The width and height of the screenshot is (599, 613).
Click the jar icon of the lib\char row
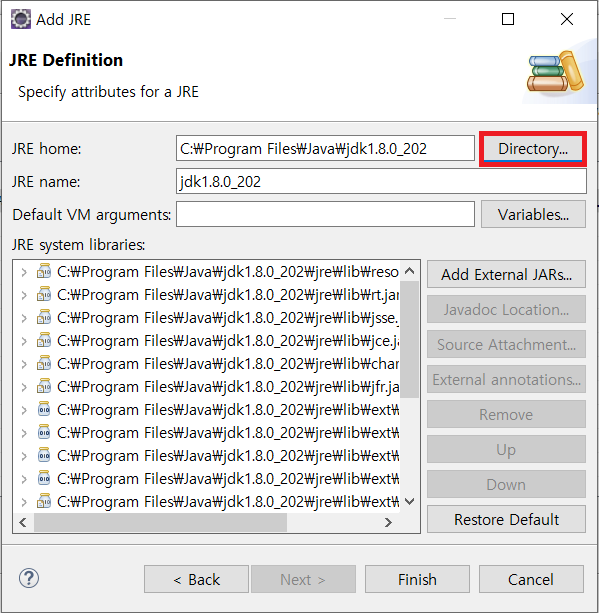[44, 363]
